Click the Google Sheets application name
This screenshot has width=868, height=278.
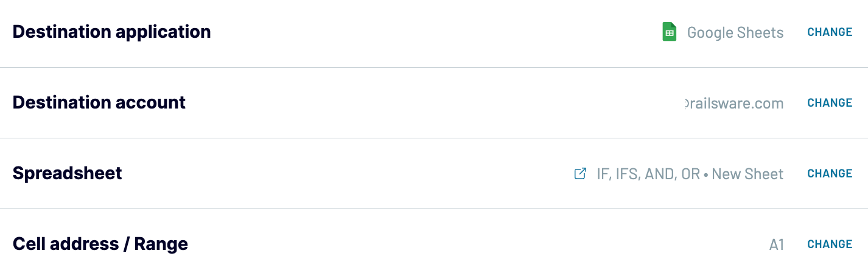[735, 32]
